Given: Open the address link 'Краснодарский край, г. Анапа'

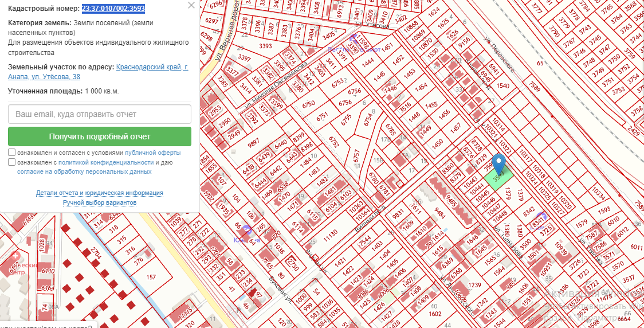Looking at the screenshot, I should coord(152,67).
